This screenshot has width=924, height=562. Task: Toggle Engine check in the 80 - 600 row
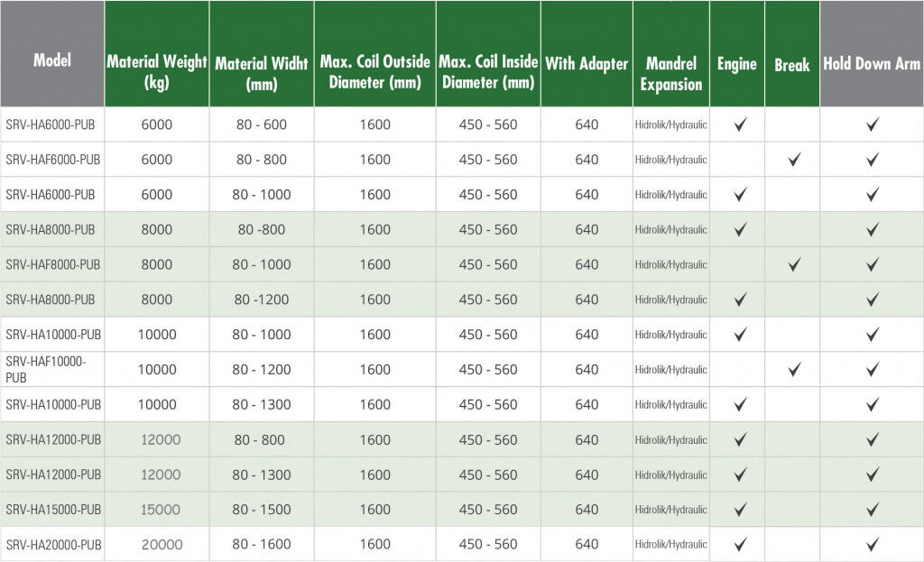point(740,124)
